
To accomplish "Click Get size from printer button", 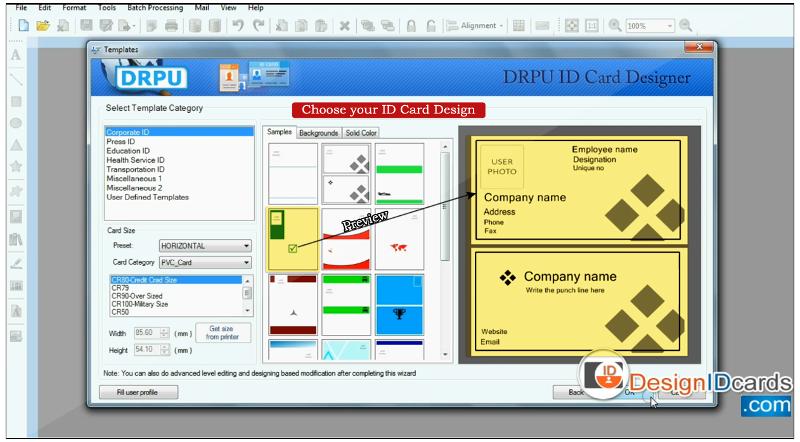I will click(223, 333).
